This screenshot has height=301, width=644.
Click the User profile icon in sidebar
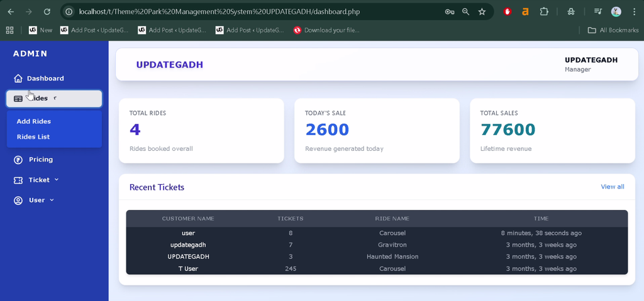coord(18,200)
